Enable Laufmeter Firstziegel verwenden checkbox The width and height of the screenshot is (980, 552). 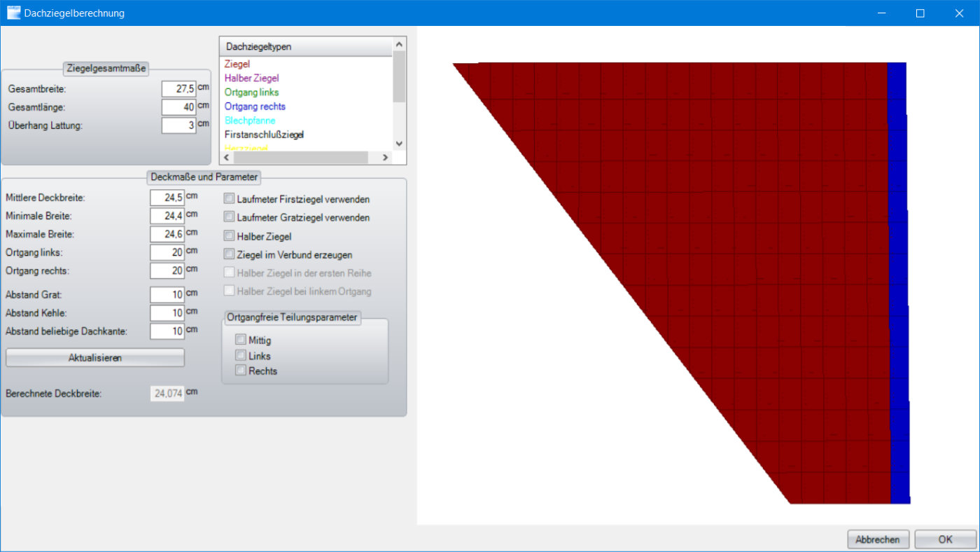(x=229, y=199)
